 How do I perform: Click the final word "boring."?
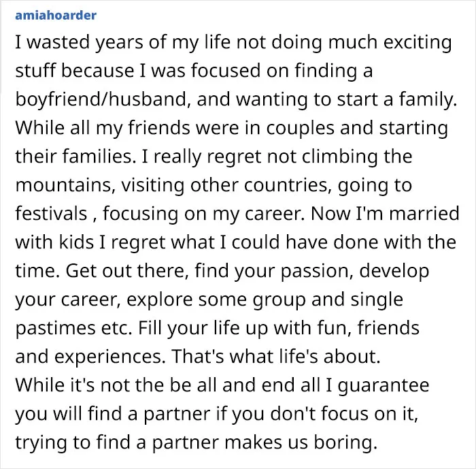click(345, 443)
